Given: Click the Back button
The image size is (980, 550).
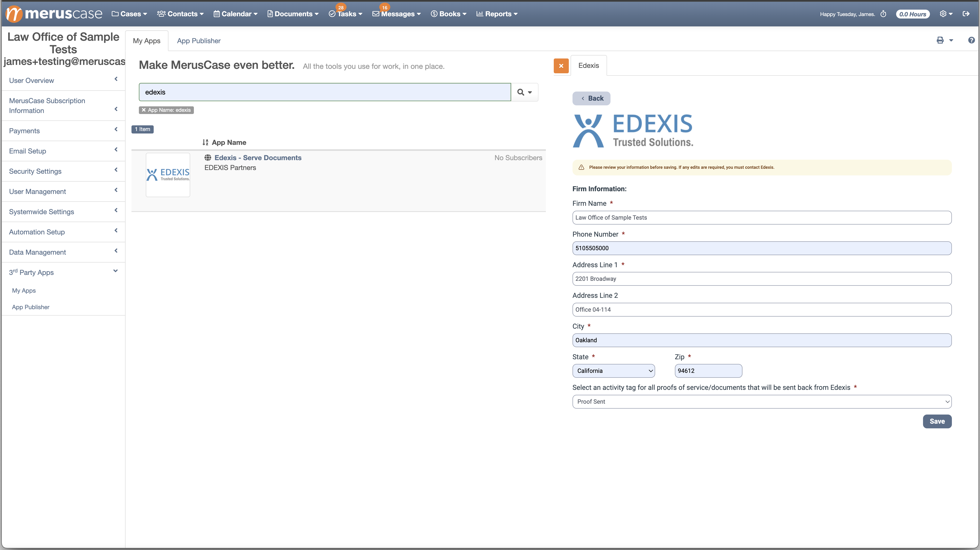Looking at the screenshot, I should (591, 98).
